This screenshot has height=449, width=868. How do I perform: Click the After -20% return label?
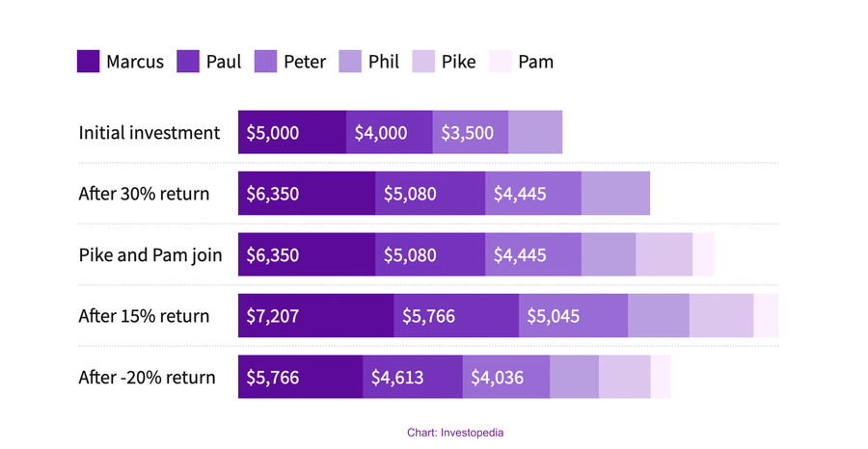point(147,377)
